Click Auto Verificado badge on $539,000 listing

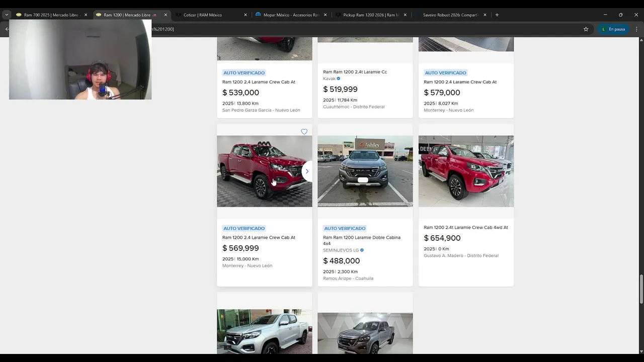(x=244, y=73)
